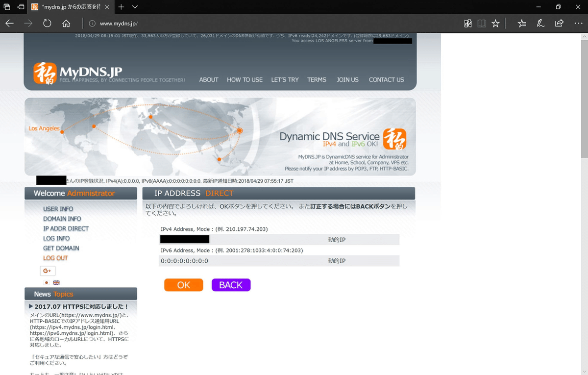Restore the browser window size
Viewport: 588px width, 375px height.
pyautogui.click(x=558, y=7)
